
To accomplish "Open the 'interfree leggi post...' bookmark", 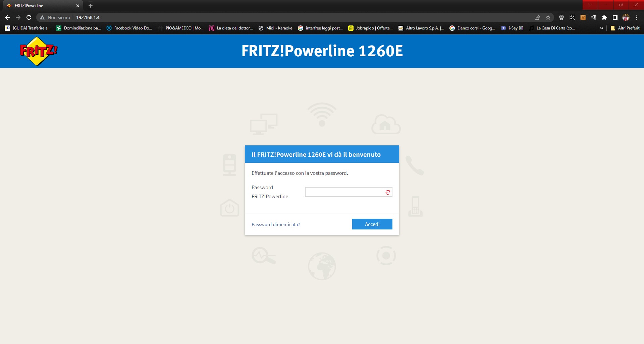I will (x=320, y=28).
